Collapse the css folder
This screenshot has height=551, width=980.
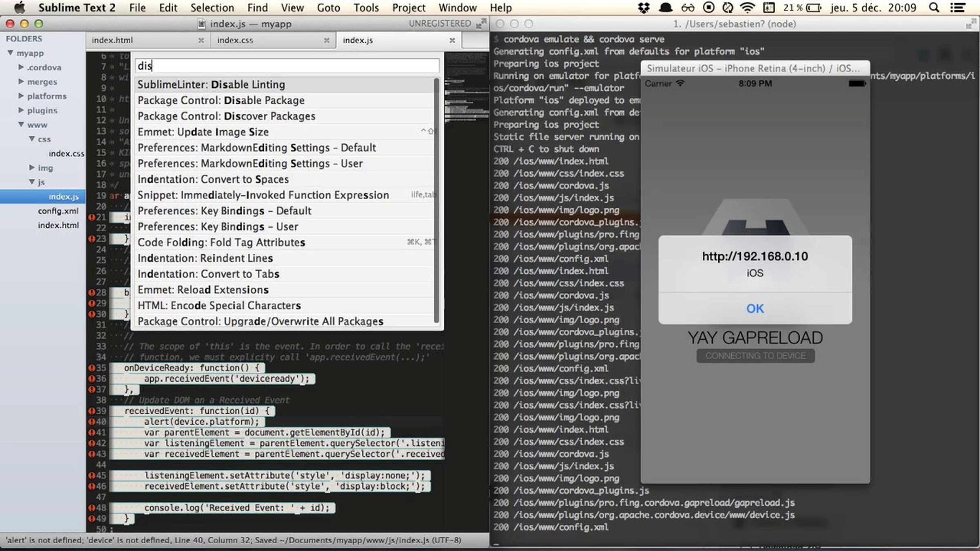(32, 139)
